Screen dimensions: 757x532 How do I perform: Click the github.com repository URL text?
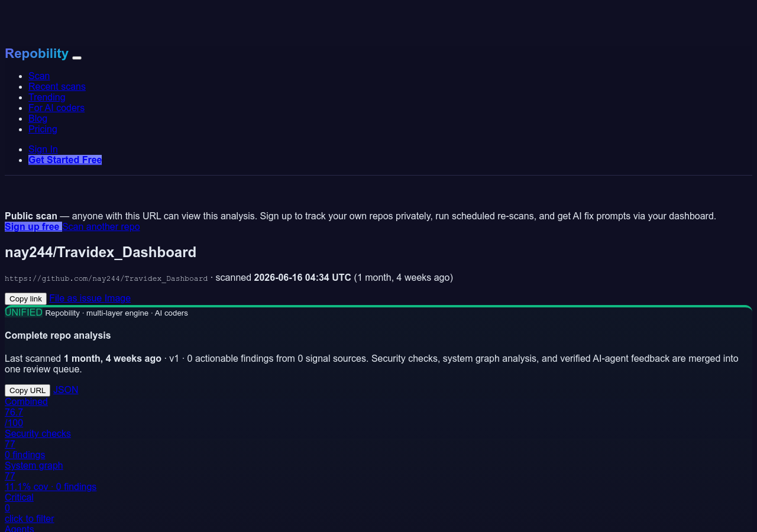click(106, 278)
